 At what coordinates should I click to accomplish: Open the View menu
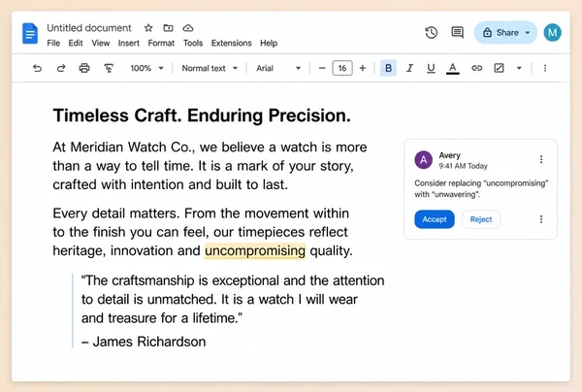pos(101,43)
